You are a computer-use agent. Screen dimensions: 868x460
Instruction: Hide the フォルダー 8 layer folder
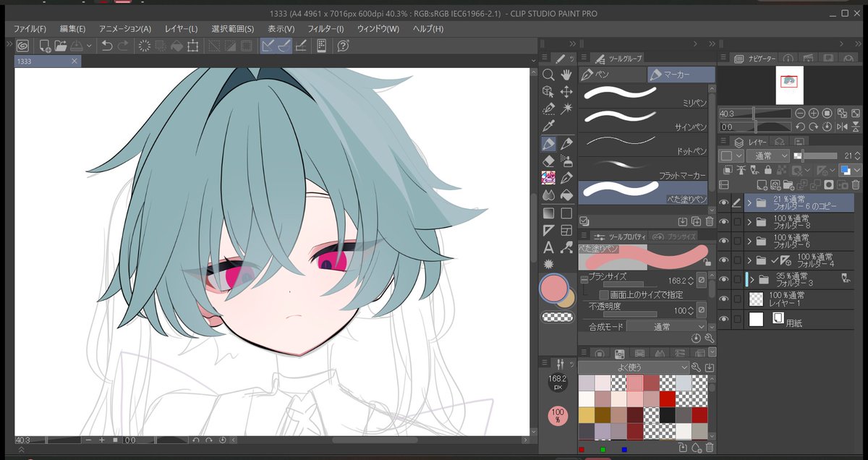click(x=724, y=222)
